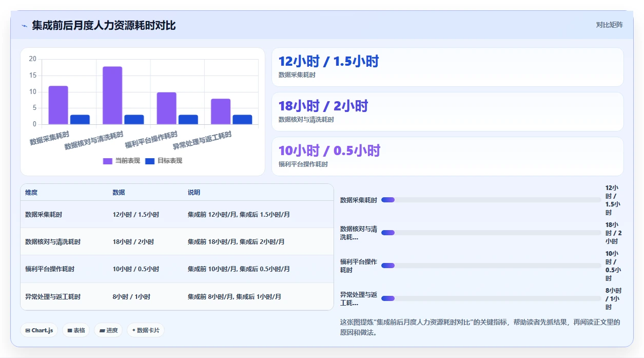Viewport: 644px width, 358px height.
Task: Toggle the 目标表现 legend swatch
Action: tap(150, 161)
